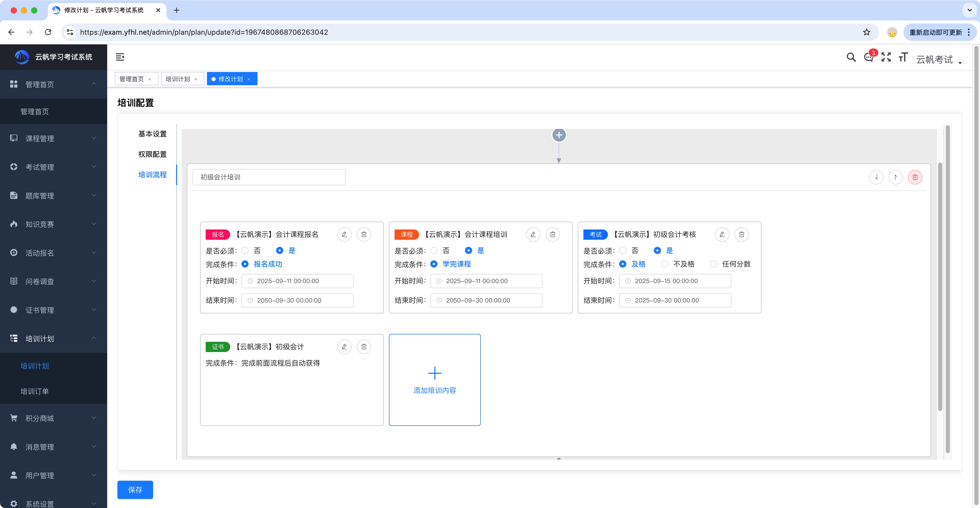980x508 pixels.
Task: Open the 基本设置 configuration section
Action: click(152, 134)
